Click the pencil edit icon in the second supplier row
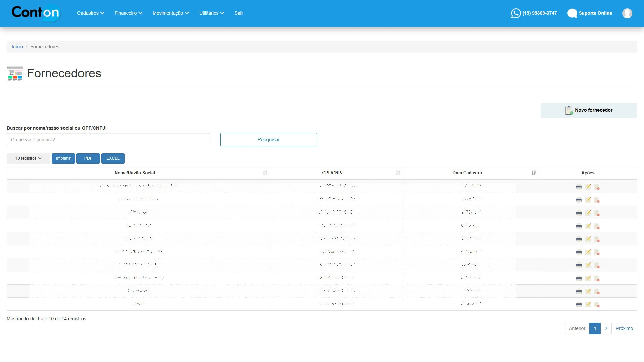 coord(588,200)
